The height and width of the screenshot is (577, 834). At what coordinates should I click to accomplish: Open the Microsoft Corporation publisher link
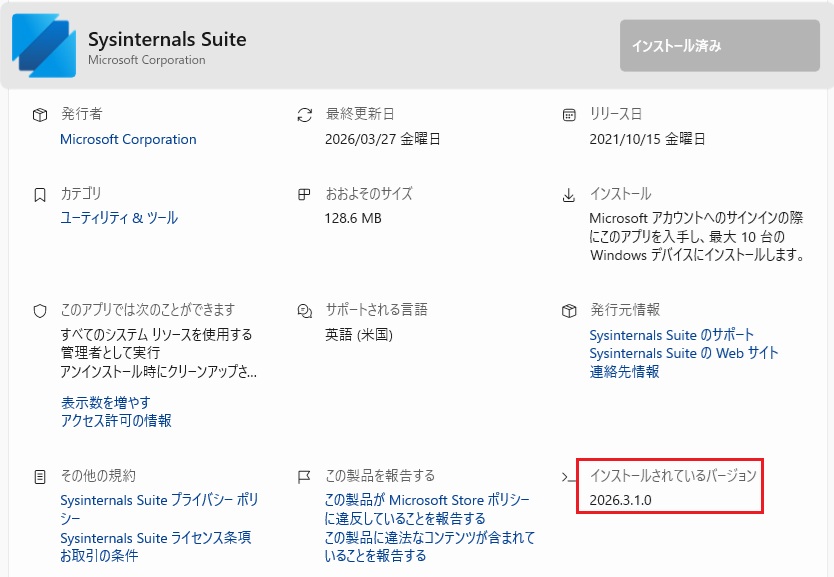[x=128, y=139]
